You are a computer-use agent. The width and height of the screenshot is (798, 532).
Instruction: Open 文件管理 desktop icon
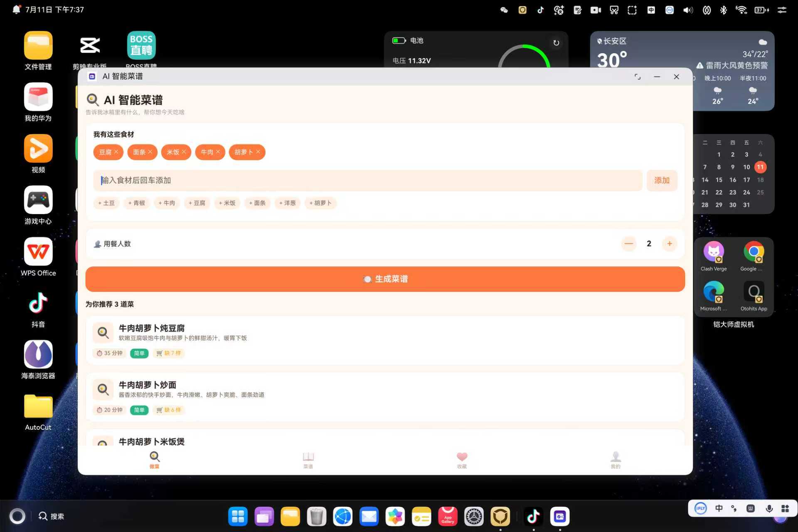pos(38,51)
